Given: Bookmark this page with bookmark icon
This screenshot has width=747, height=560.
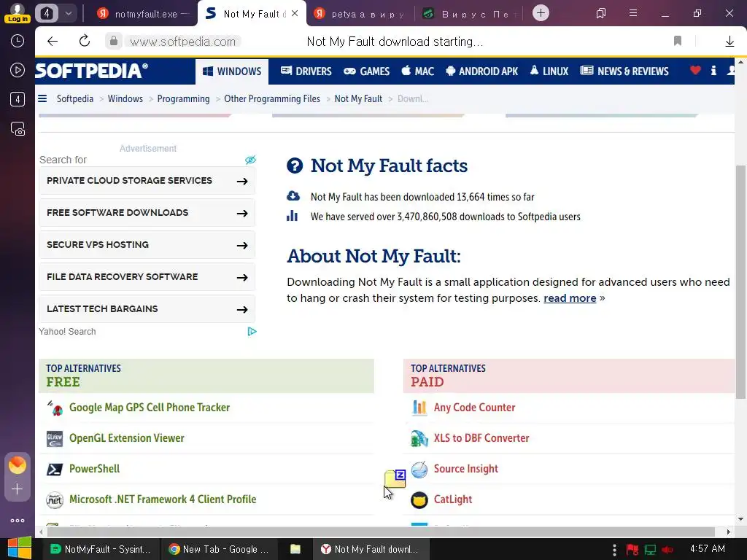Looking at the screenshot, I should [678, 42].
